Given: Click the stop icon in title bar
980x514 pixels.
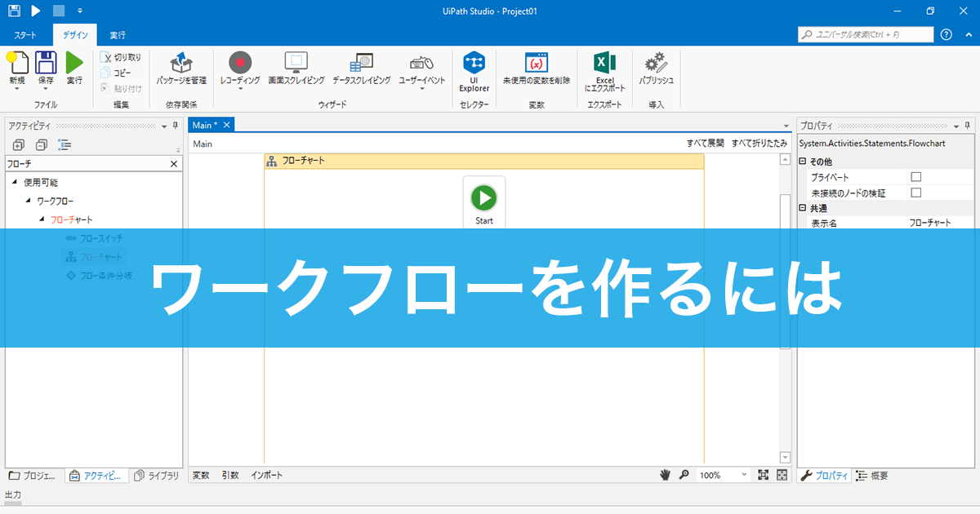Looking at the screenshot, I should click(x=59, y=11).
